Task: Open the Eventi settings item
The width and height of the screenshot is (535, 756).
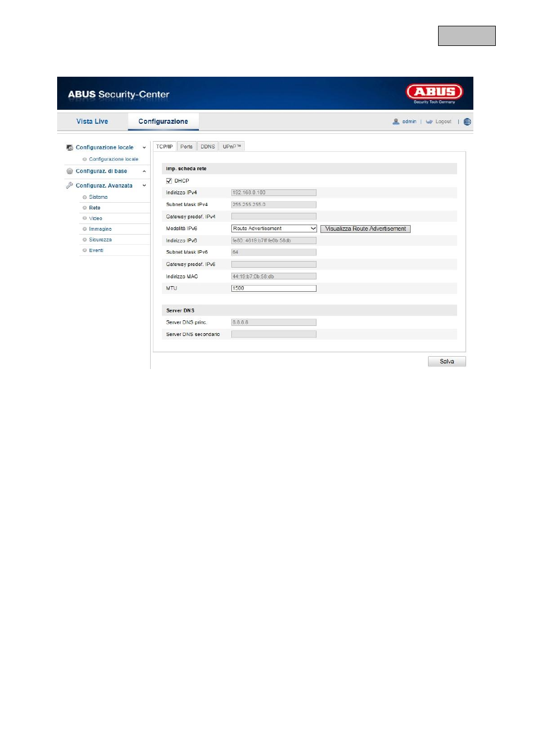Action: tap(96, 250)
